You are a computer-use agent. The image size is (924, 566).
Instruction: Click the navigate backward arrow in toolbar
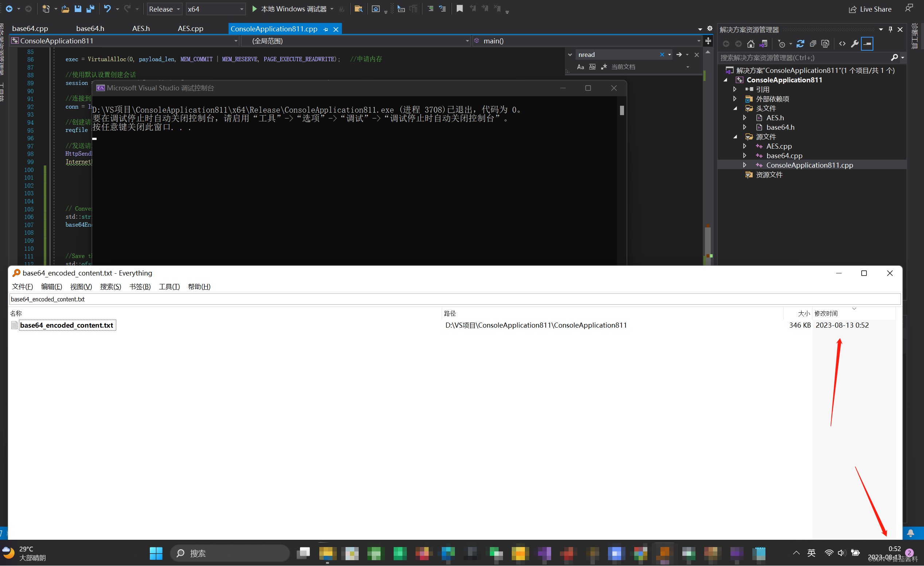click(9, 9)
